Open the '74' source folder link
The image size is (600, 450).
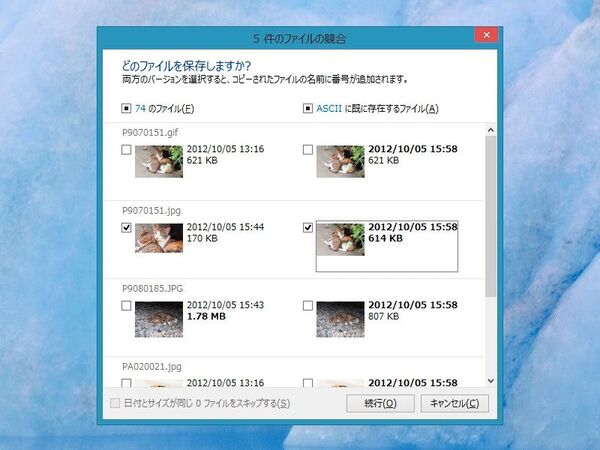[x=140, y=109]
